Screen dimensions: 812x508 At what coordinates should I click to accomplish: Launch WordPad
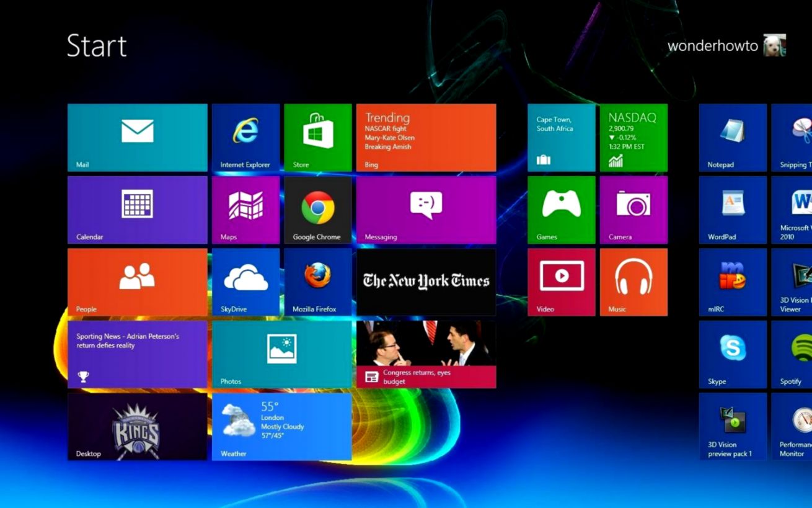[x=732, y=209]
